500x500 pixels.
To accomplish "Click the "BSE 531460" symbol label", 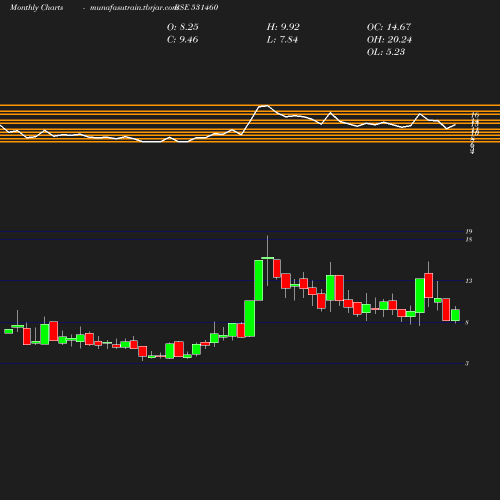I will click(197, 7).
